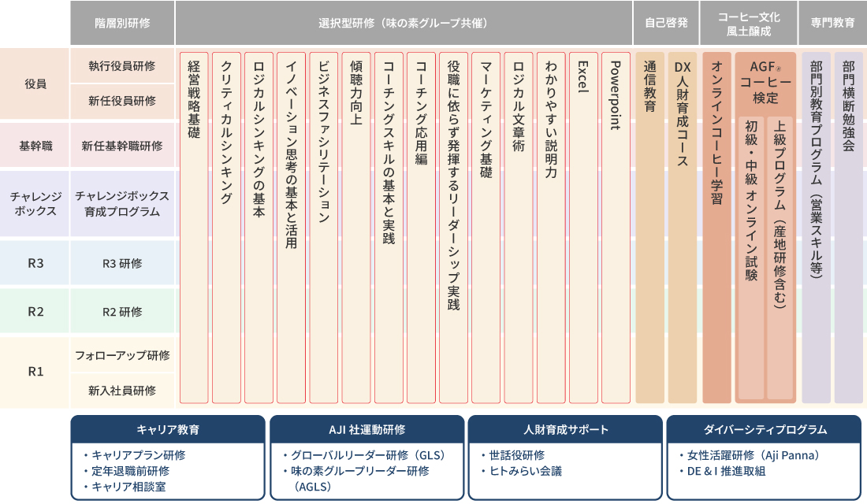Screen dimensions: 867x504
Task: Click チャレンジボックス育成プログラム cell
Action: [122, 203]
